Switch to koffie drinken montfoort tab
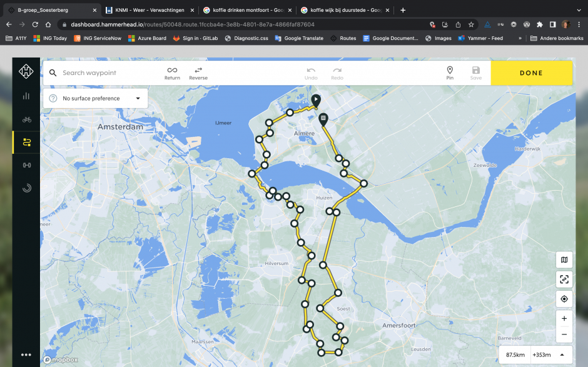Screen dimensions: 588x367 (247, 10)
